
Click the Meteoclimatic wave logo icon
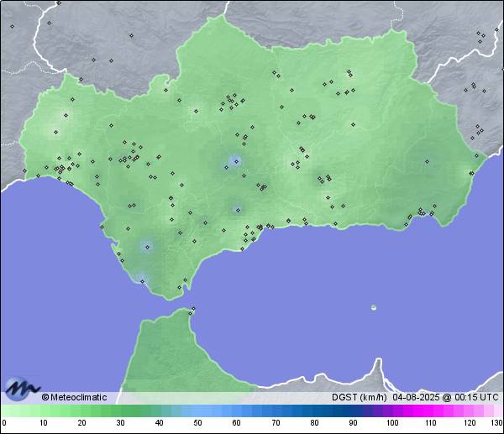(x=22, y=390)
